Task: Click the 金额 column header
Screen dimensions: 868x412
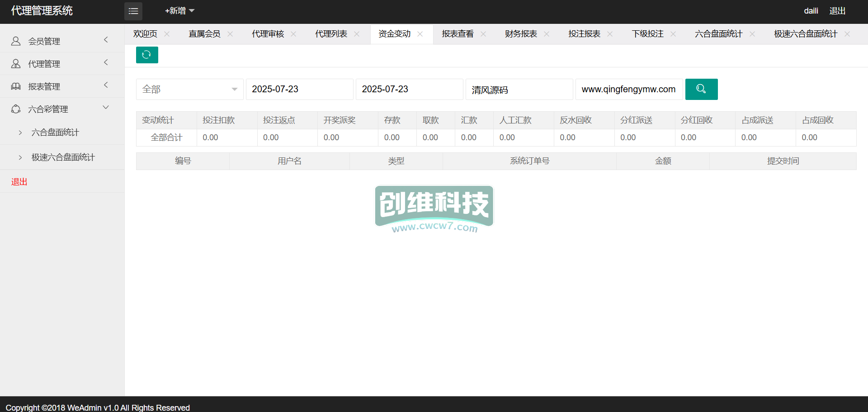Action: pyautogui.click(x=663, y=161)
